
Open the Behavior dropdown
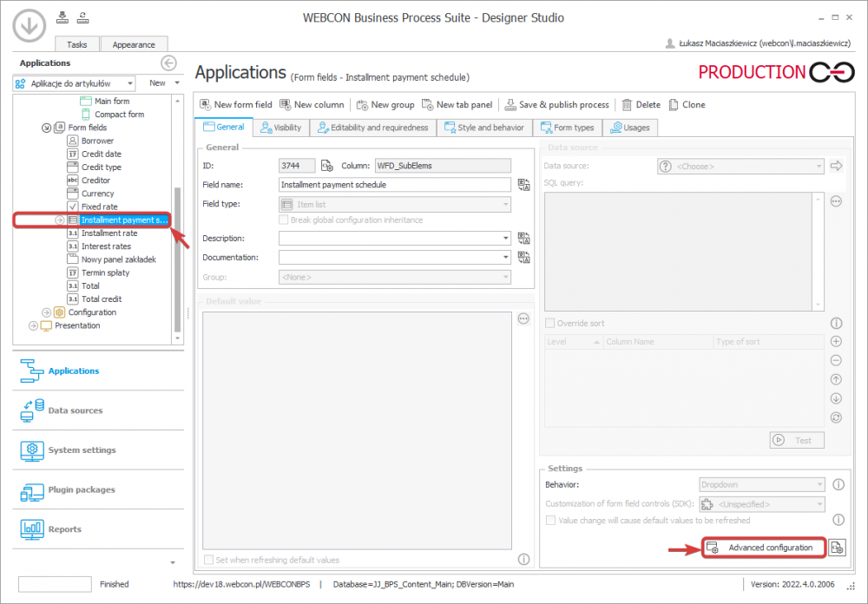point(762,485)
